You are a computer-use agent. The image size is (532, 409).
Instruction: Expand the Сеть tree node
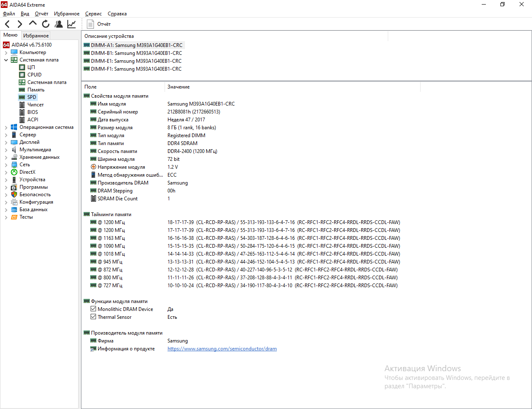tap(6, 165)
